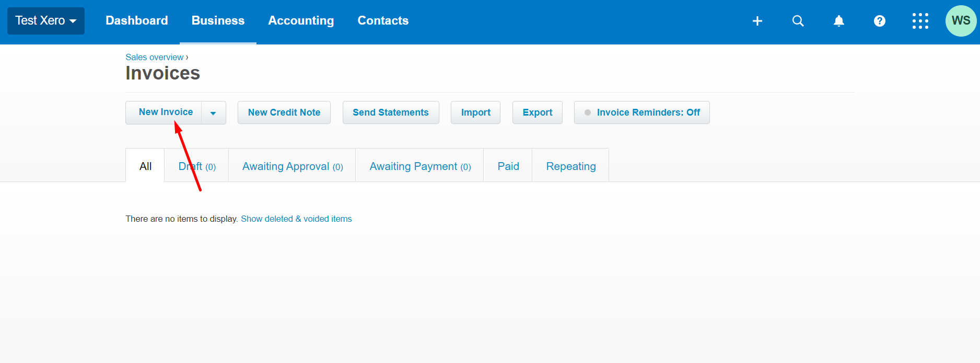Click the Invoices page heading
Screen dimensions: 980x363
(x=162, y=73)
